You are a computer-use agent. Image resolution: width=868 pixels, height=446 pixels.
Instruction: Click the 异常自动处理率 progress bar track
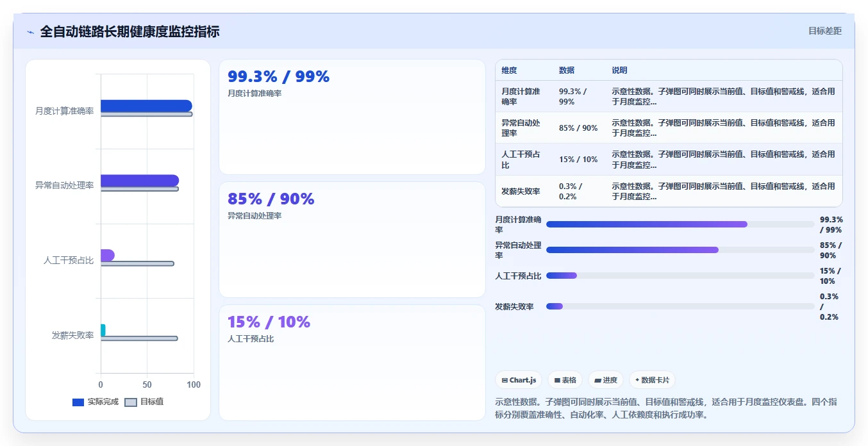pyautogui.click(x=680, y=250)
